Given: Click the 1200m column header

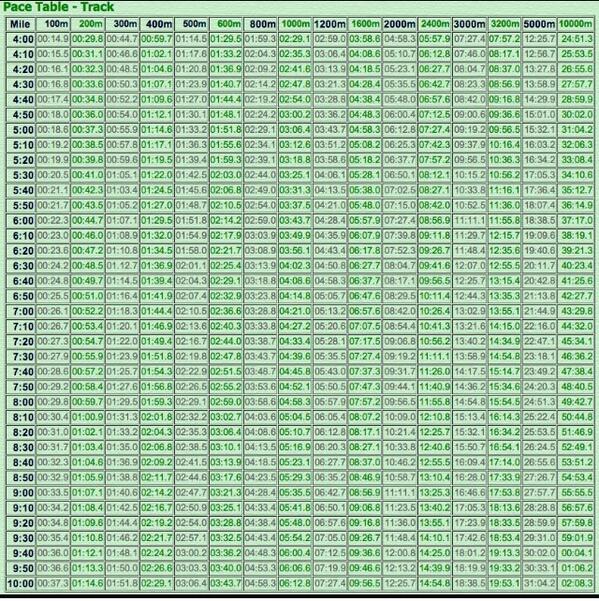Looking at the screenshot, I should click(x=330, y=24).
